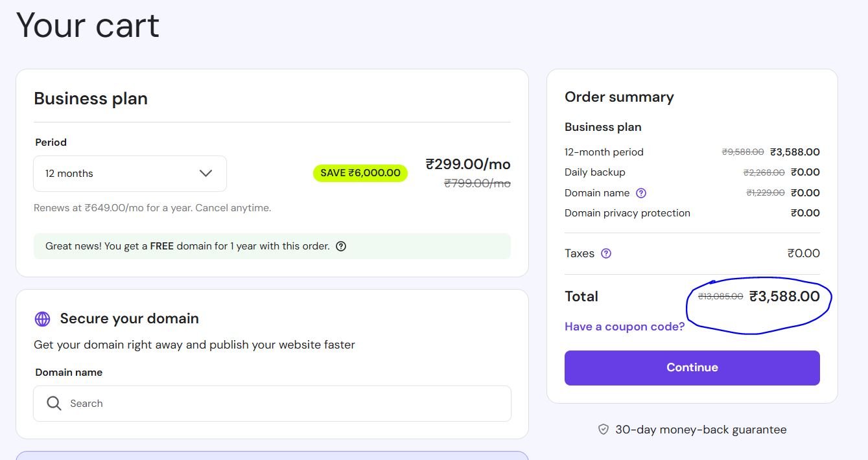Click the magnifier icon in domain search
Image resolution: width=868 pixels, height=460 pixels.
coord(54,404)
